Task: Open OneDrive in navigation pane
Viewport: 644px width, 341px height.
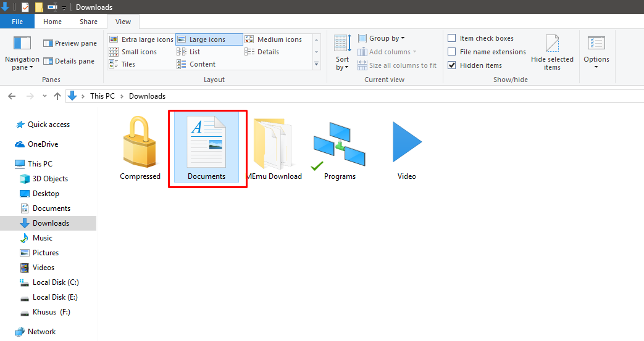Action: 37,144
